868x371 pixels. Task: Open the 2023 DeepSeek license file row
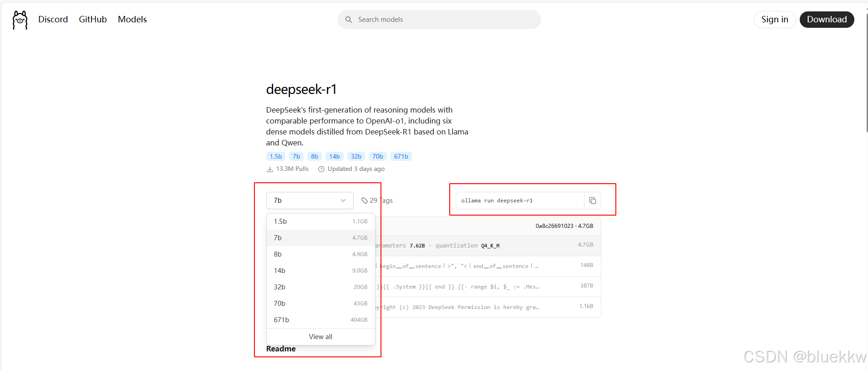487,307
